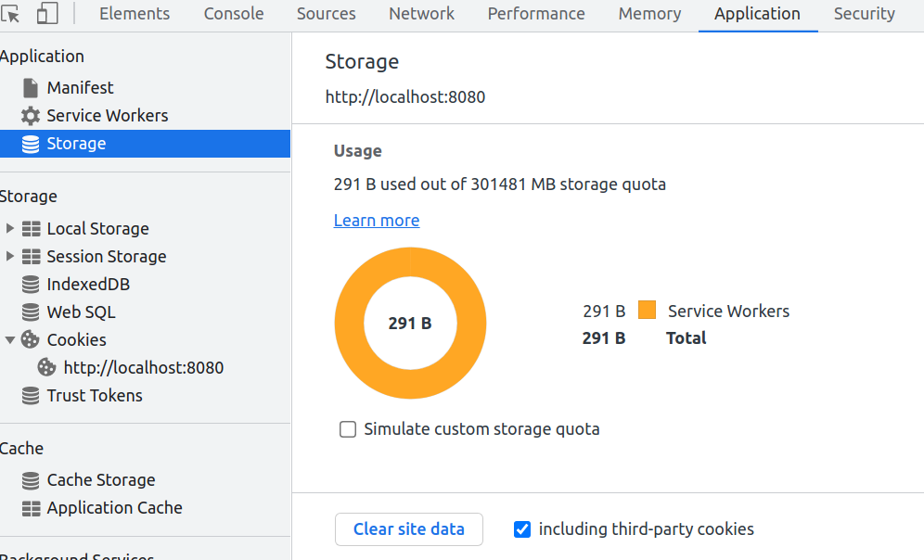The image size is (924, 560).
Task: Uncheck including third-party cookies checkbox
Action: [522, 529]
